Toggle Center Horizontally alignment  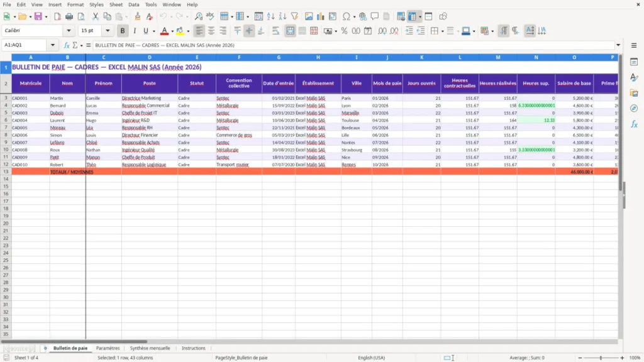[x=211, y=31]
